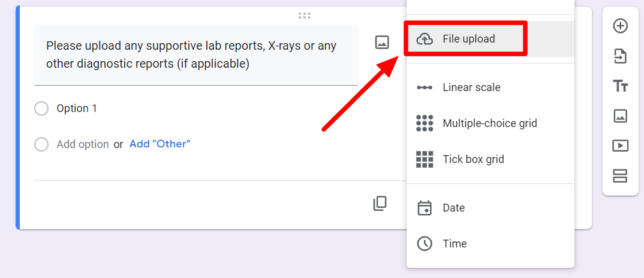Screen dimensions: 644x278
Task: Click the Add question plus icon
Action: [x=620, y=26]
